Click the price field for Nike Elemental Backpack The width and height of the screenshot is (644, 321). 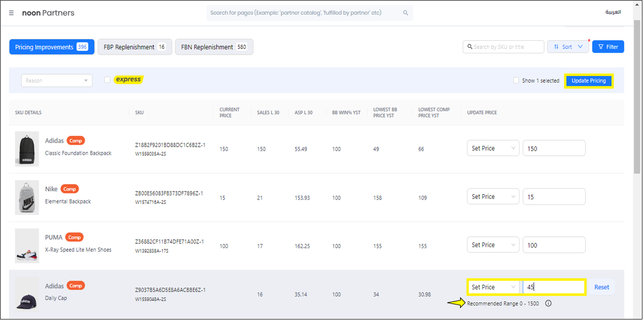tap(553, 197)
